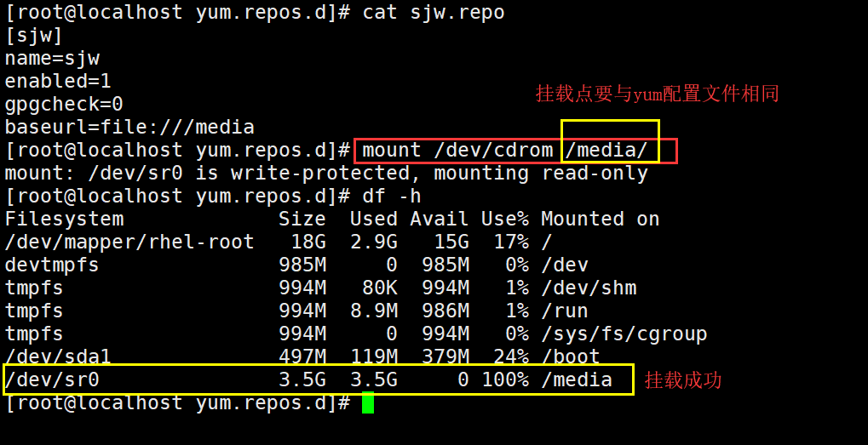Click the "Mounted on" column header
Viewport: 868px width, 445px height.
pyautogui.click(x=600, y=219)
